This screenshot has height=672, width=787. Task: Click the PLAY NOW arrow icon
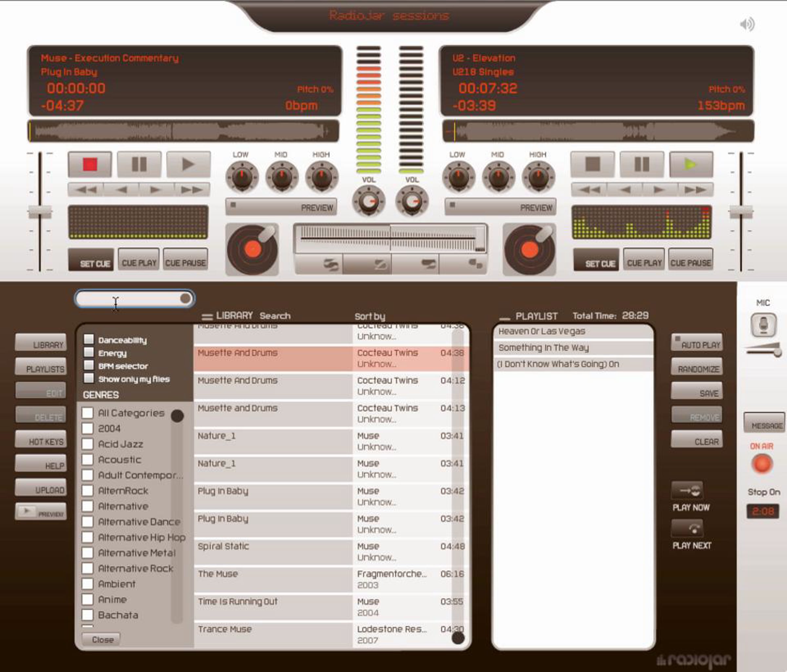(x=687, y=490)
